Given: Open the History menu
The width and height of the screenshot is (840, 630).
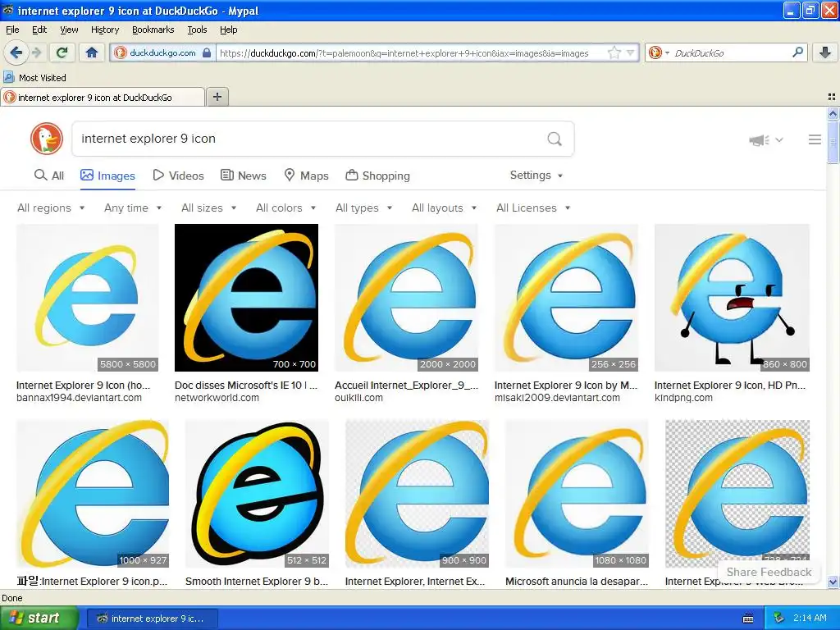Looking at the screenshot, I should (104, 30).
